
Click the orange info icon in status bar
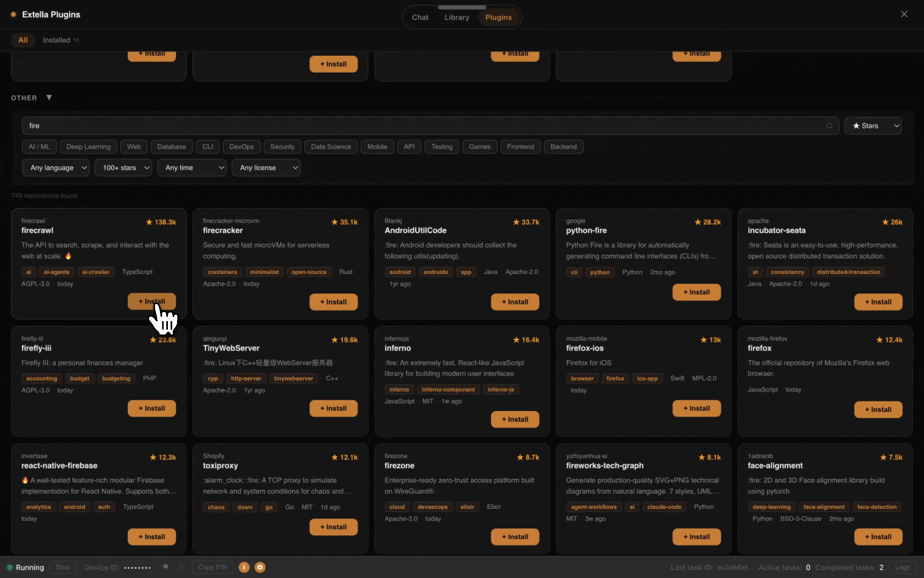244,567
